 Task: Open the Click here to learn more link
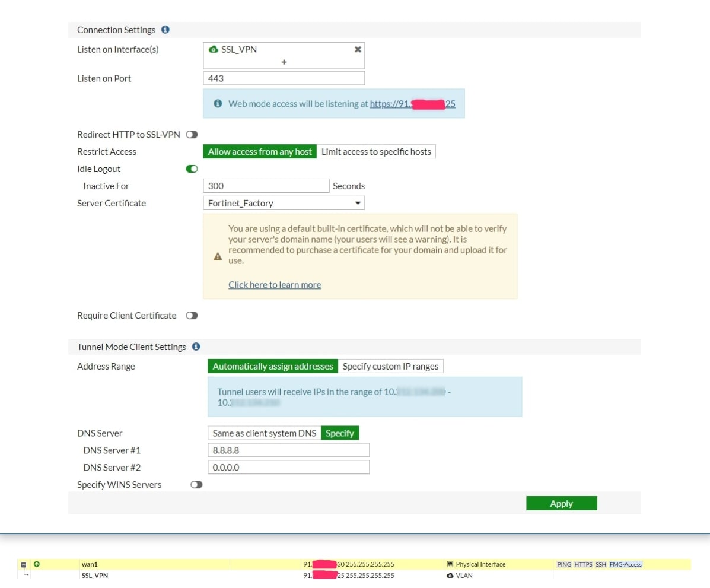tap(275, 285)
